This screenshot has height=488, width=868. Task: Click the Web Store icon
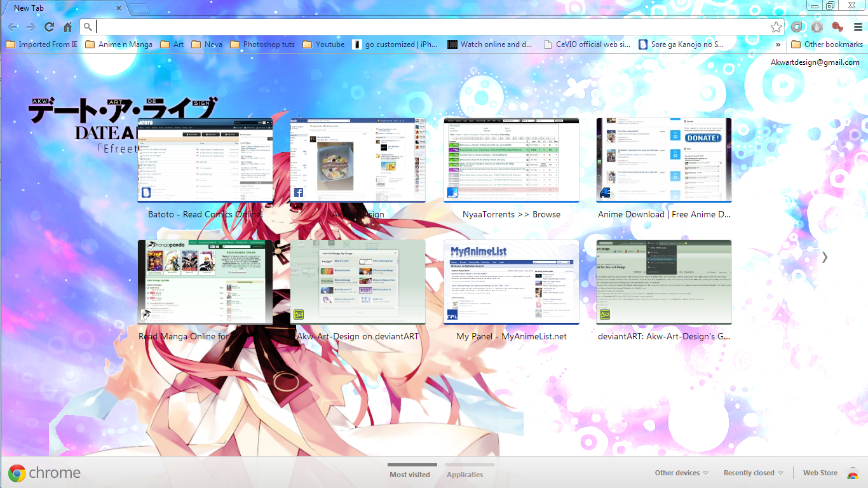tap(853, 473)
